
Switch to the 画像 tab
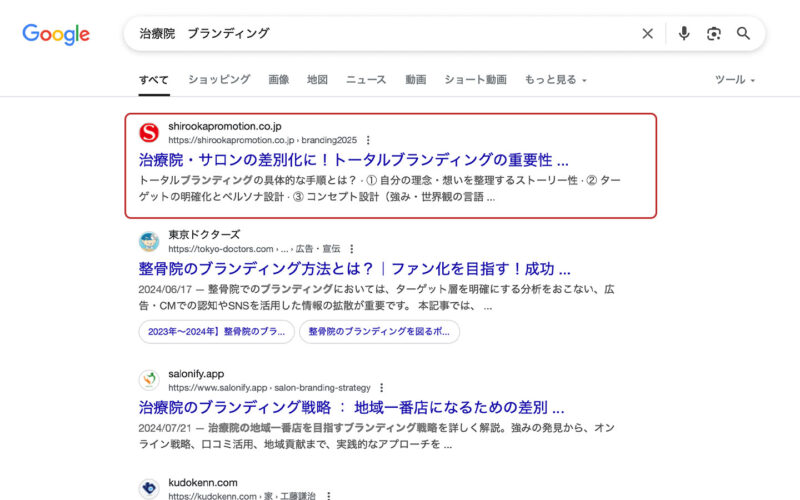click(x=279, y=80)
